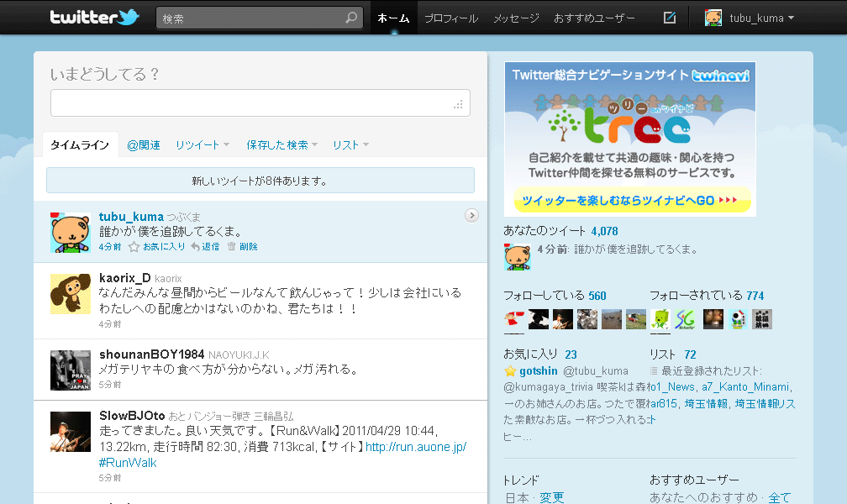Viewport: 847px width, 504px height.
Task: Click the tweet count 4,078
Action: [x=604, y=231]
